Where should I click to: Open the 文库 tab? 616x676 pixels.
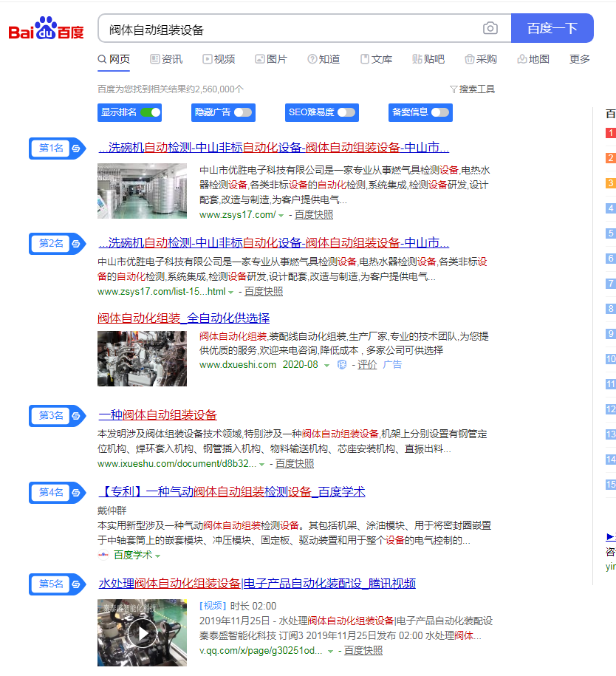[377, 59]
